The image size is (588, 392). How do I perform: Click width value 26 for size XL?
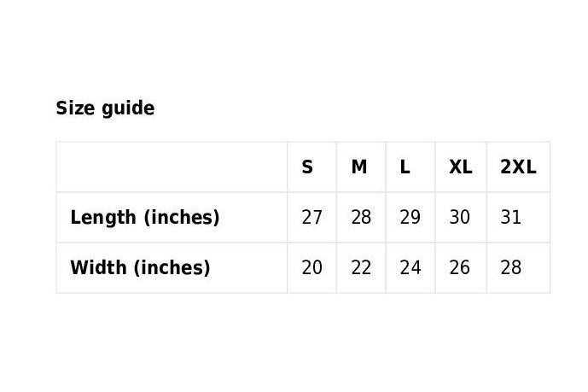(460, 268)
